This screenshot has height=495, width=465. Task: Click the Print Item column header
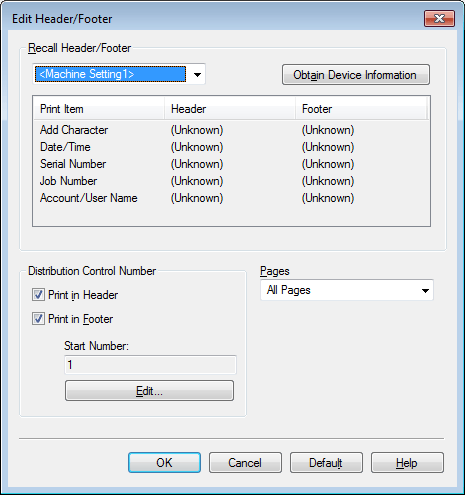(99, 109)
